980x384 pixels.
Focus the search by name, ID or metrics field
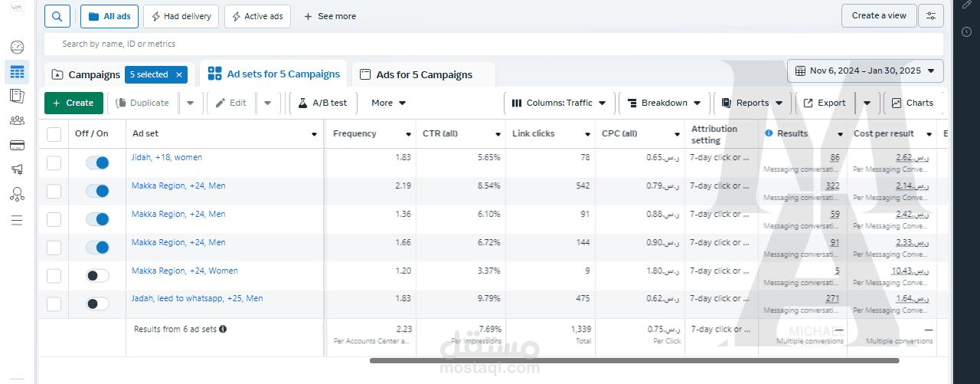point(490,44)
